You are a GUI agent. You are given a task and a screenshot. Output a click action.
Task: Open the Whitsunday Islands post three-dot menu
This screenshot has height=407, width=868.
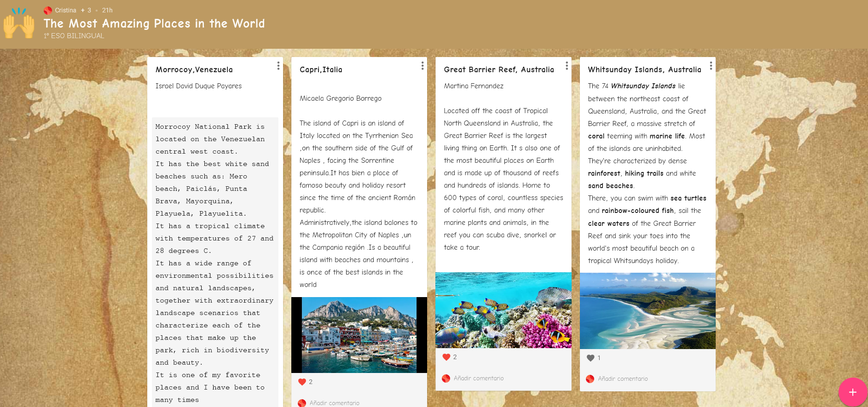pyautogui.click(x=711, y=66)
